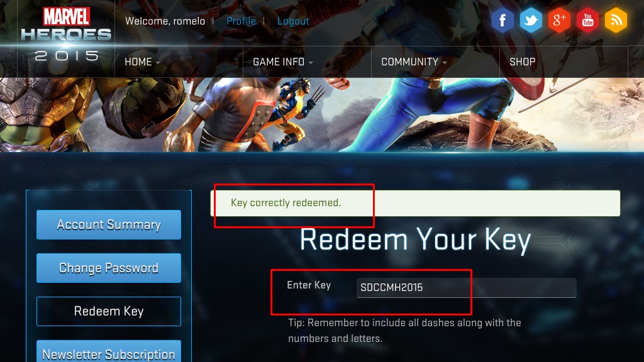Viewport: 644px width, 362px height.
Task: Open the COMMUNITY menu label
Action: tap(409, 62)
